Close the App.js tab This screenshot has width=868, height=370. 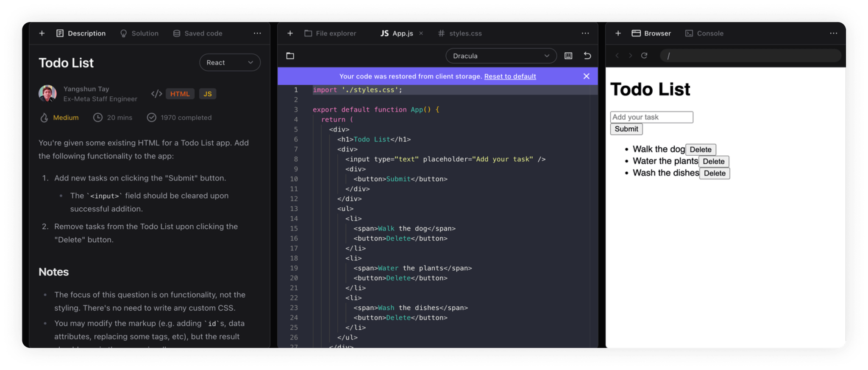pyautogui.click(x=421, y=33)
